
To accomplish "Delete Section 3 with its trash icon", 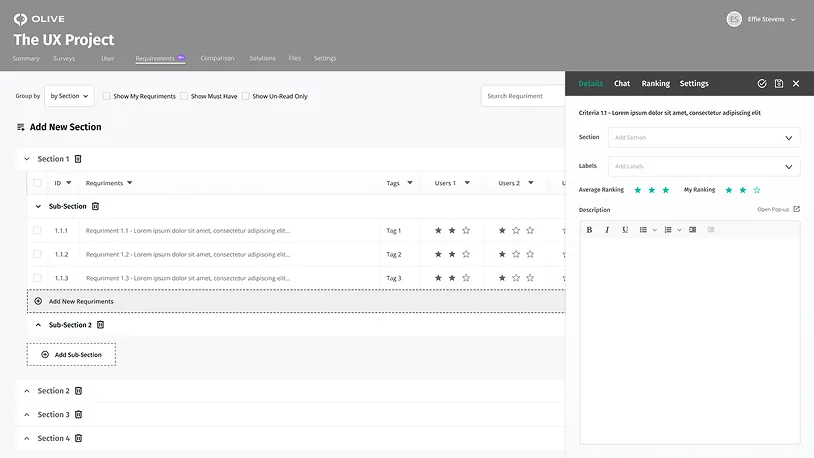I will pyautogui.click(x=78, y=414).
